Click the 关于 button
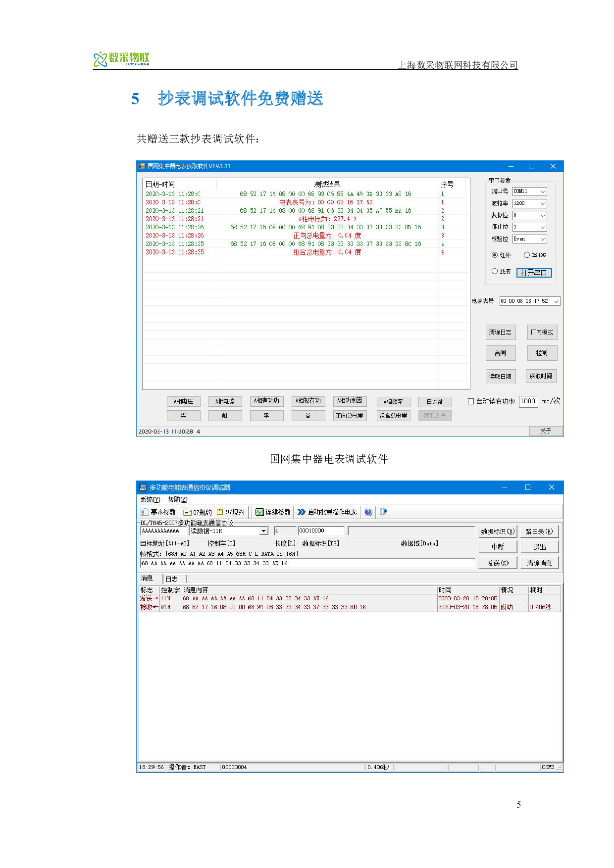The width and height of the screenshot is (614, 868). point(546,431)
